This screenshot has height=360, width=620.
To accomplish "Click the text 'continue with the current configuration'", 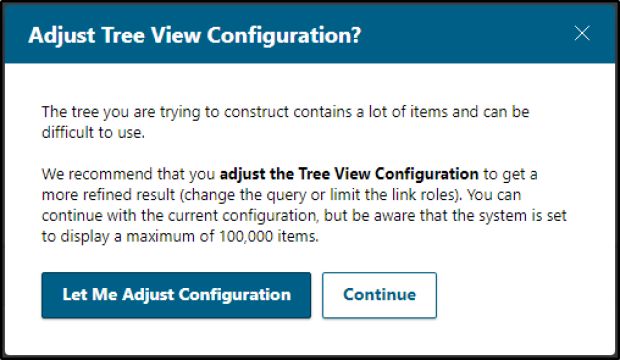I will tap(180, 216).
